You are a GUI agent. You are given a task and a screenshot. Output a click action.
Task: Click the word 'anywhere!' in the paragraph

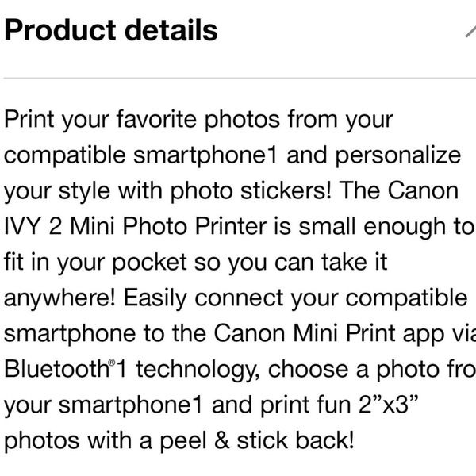pyautogui.click(x=59, y=297)
